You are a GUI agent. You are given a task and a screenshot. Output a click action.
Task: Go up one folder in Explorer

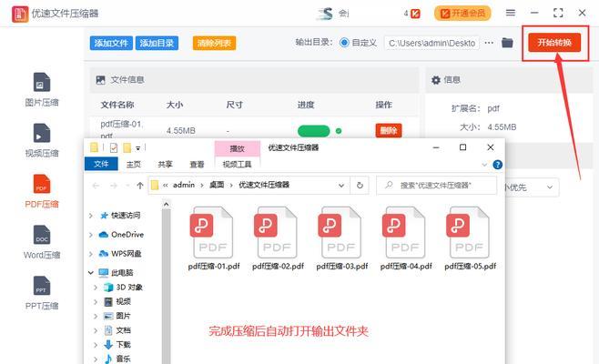(140, 186)
